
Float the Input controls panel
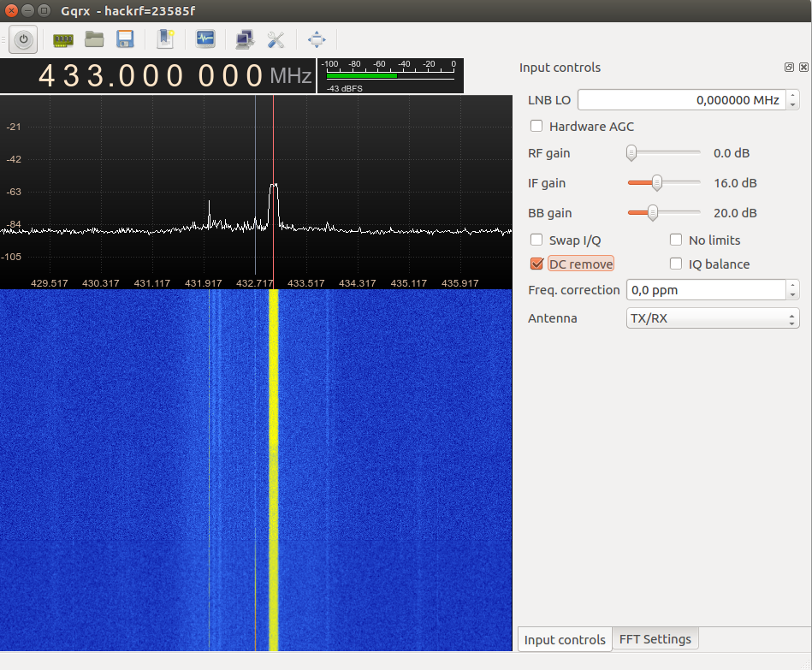pyautogui.click(x=788, y=67)
